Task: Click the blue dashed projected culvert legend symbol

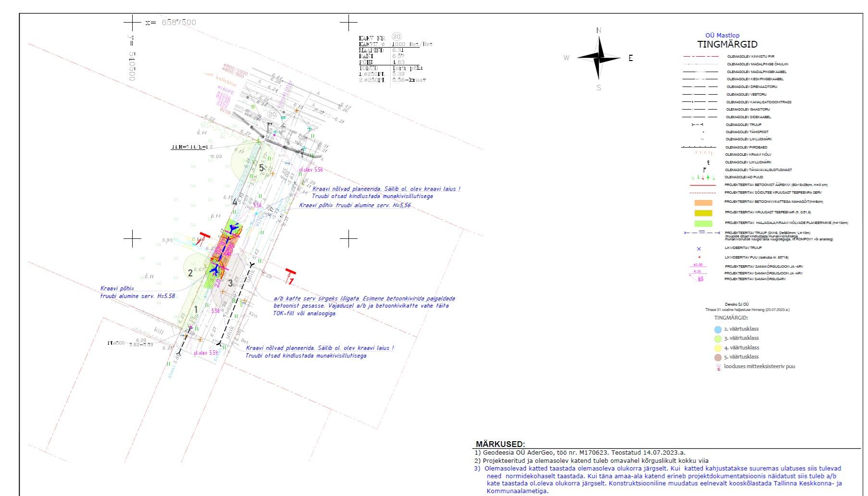Action: [x=701, y=233]
